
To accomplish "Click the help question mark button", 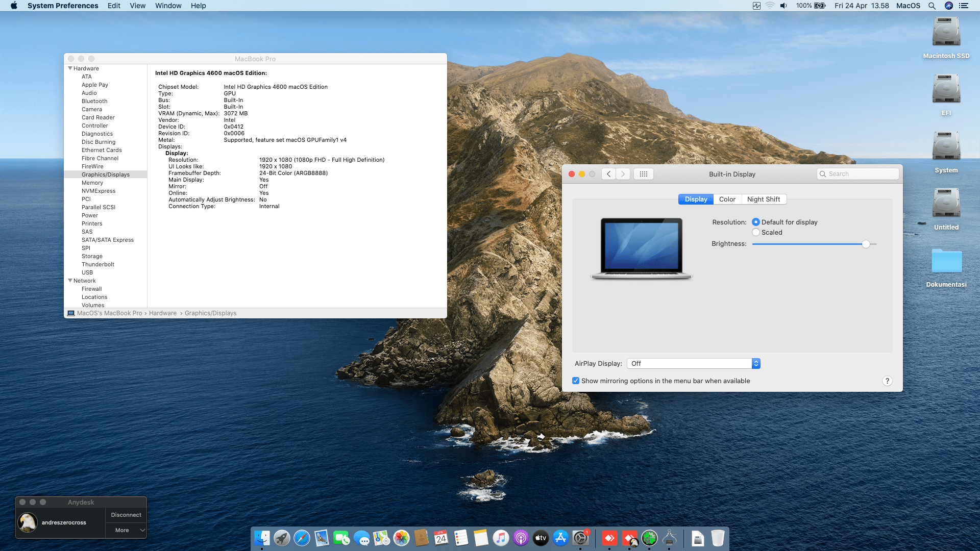I will (887, 381).
